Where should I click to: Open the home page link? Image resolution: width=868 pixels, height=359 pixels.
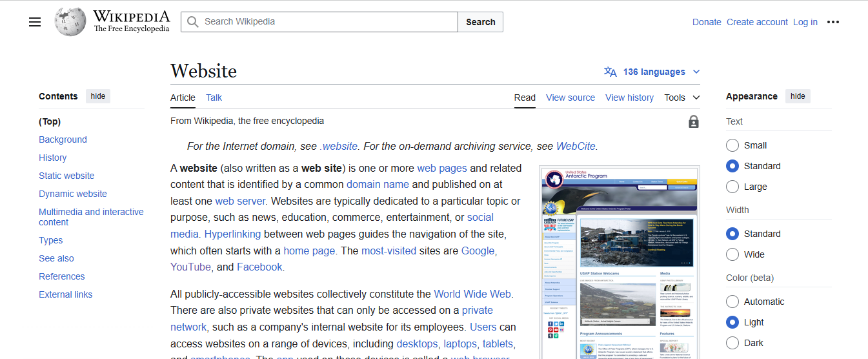(309, 251)
